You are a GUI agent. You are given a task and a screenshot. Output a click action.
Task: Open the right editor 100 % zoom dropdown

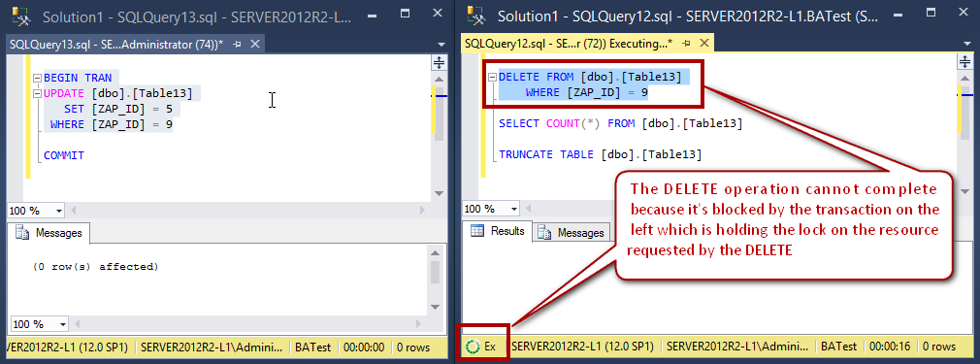point(514,209)
